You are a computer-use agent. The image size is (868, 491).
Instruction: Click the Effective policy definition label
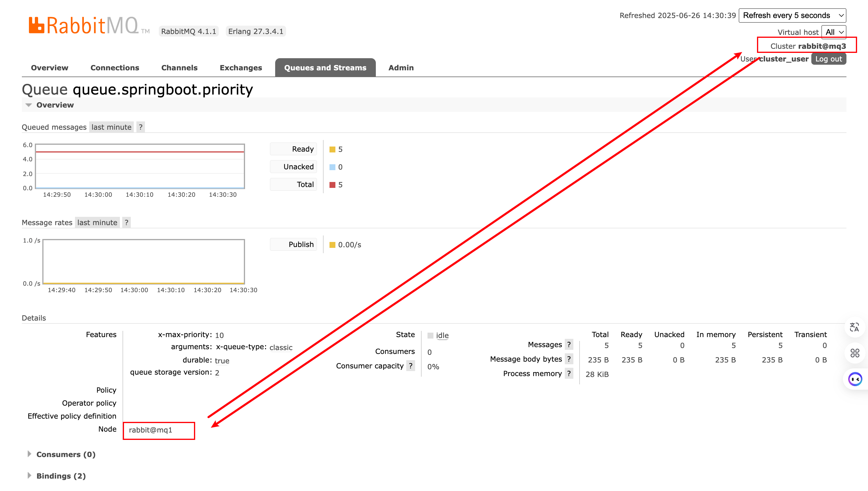point(72,416)
